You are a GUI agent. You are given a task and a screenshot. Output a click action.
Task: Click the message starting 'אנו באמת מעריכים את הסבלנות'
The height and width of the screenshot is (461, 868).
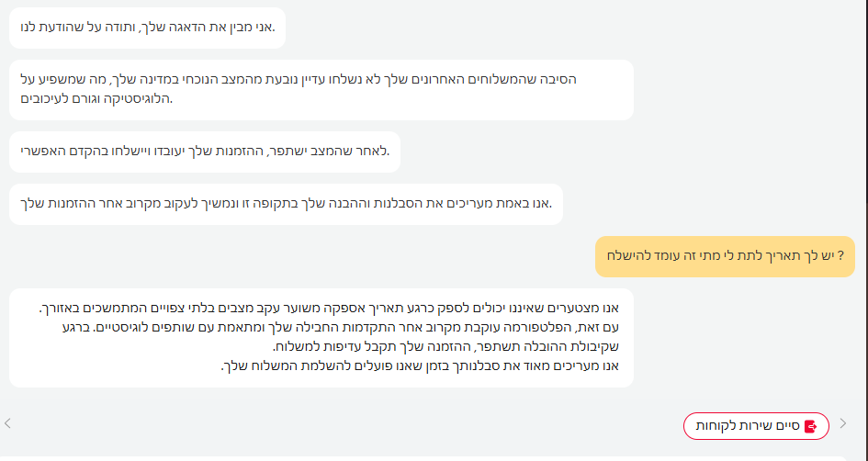point(285,203)
